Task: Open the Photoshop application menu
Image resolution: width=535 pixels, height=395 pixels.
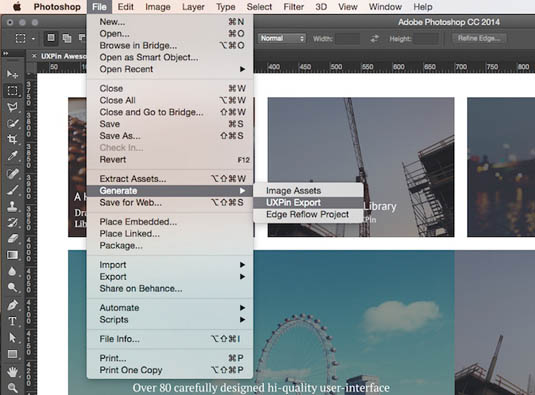Action: point(57,7)
